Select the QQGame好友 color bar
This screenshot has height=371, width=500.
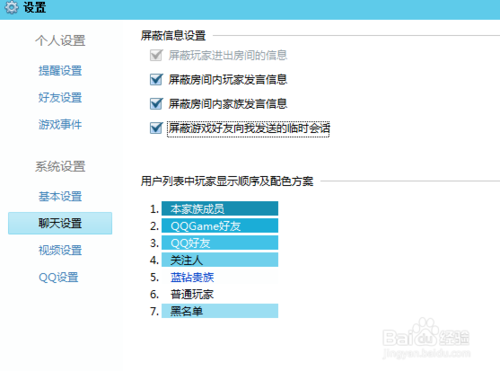[220, 226]
